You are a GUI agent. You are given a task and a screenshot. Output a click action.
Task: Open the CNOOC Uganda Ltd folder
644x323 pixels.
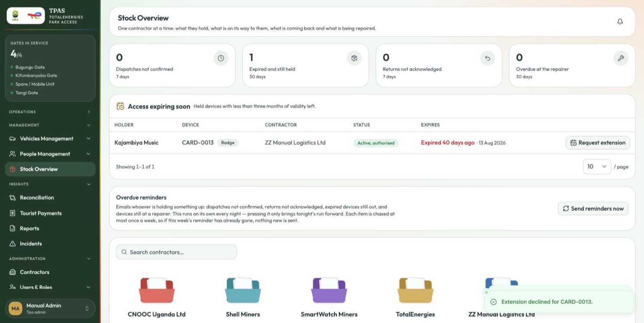(157, 297)
